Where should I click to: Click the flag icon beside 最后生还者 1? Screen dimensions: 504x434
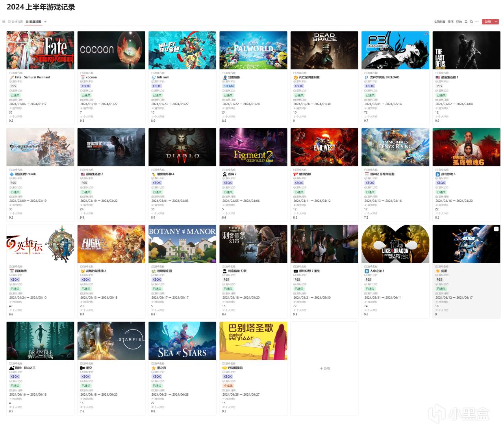[x=437, y=77]
